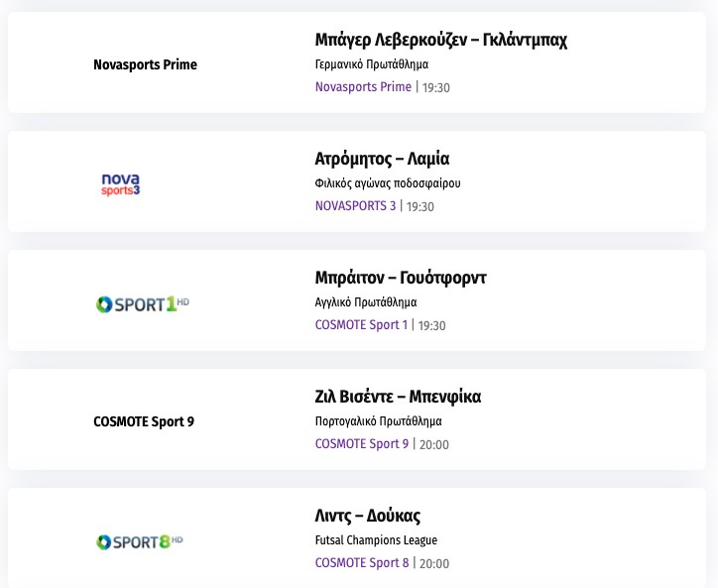
Task: Open the Ζιλ Βισέντε – Μπενφίκα match title
Action: pyautogui.click(x=398, y=397)
